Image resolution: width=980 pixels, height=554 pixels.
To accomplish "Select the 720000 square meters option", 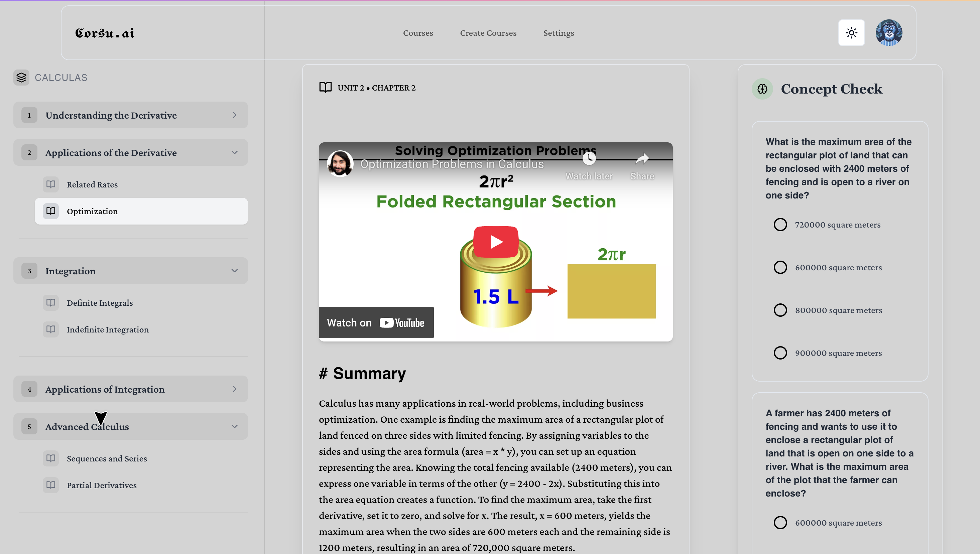I will coord(780,225).
